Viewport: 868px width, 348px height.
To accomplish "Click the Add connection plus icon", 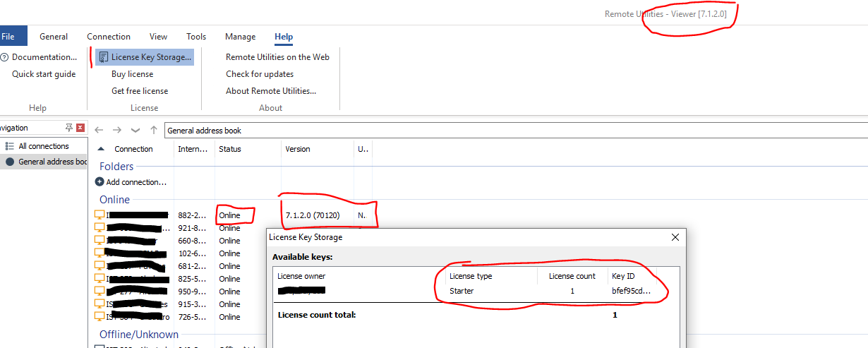I will click(100, 182).
